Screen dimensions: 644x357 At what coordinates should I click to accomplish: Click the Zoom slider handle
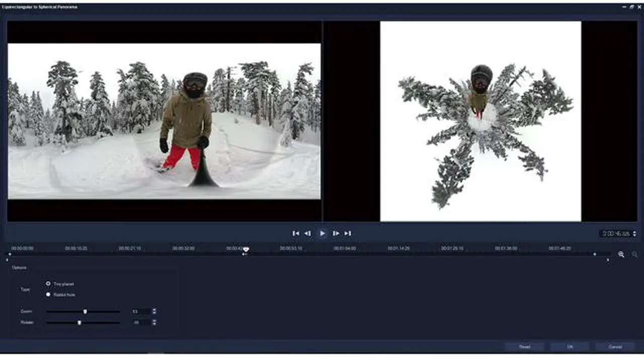[x=85, y=312]
